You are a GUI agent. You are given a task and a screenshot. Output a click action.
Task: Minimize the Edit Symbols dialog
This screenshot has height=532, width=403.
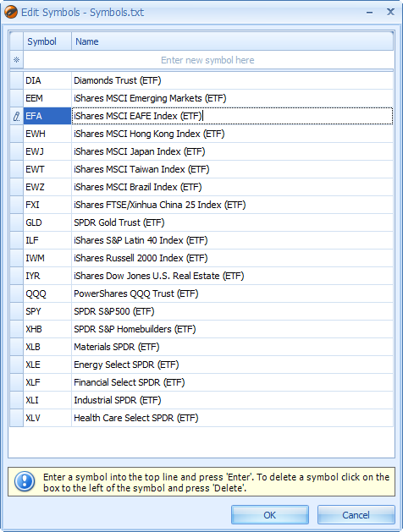(x=370, y=13)
